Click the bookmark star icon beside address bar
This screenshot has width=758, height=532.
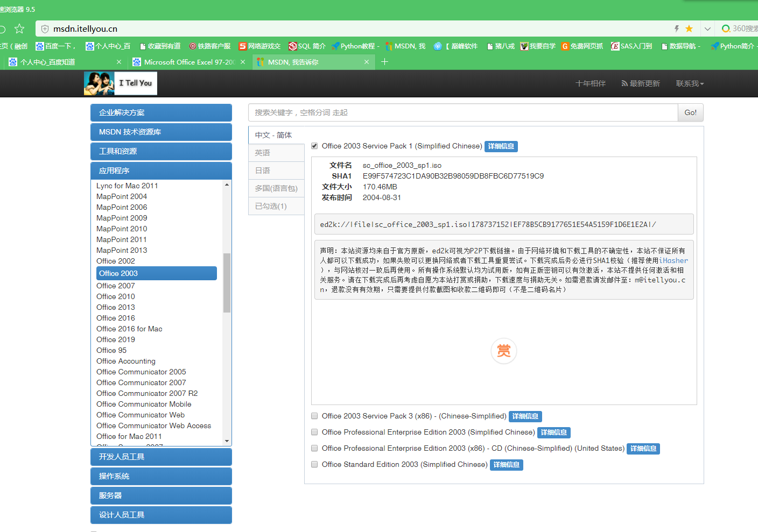(x=19, y=29)
